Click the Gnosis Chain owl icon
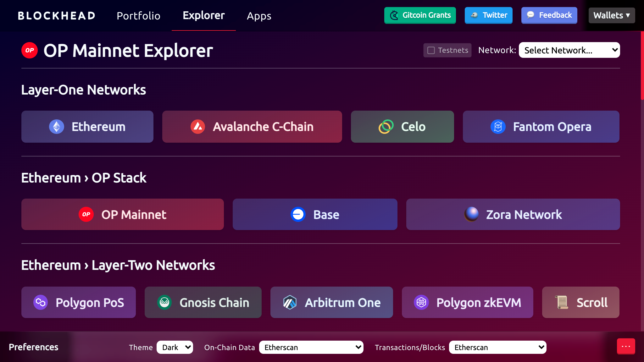Screen dimensions: 644x362 coord(164,302)
